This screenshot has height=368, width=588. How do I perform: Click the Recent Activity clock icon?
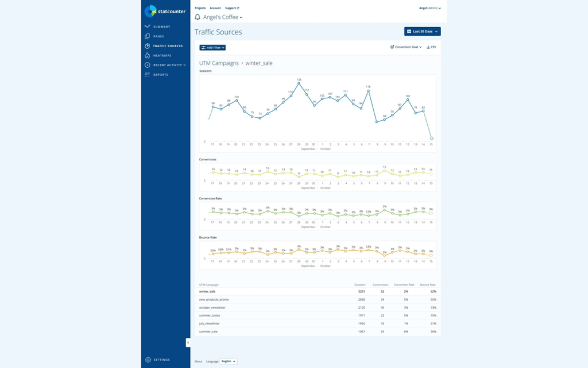[148, 65]
